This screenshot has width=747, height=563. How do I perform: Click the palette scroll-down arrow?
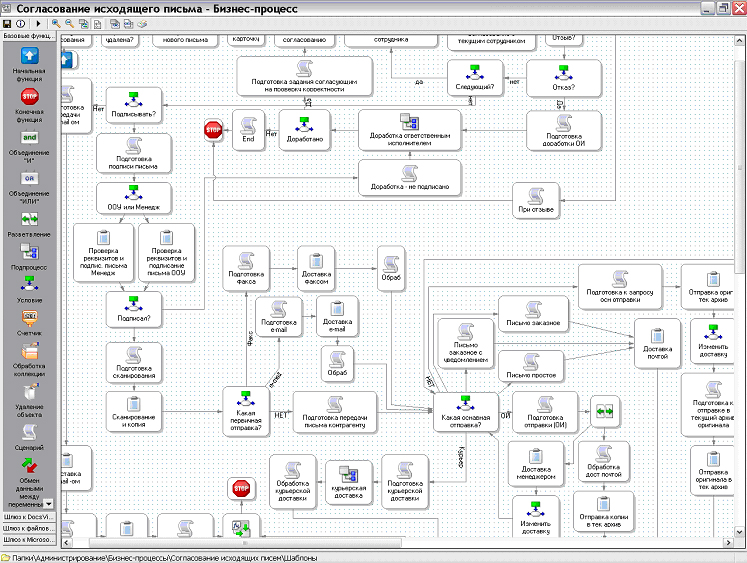tap(49, 502)
